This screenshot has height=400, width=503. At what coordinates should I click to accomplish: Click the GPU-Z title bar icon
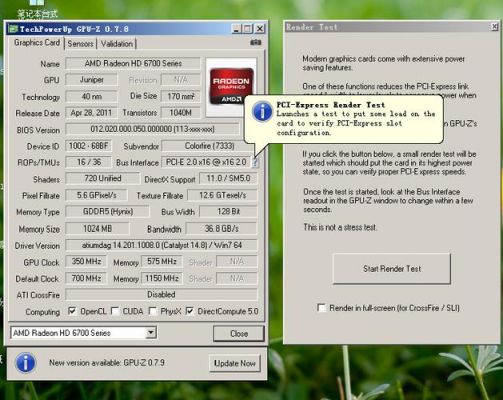coord(13,29)
